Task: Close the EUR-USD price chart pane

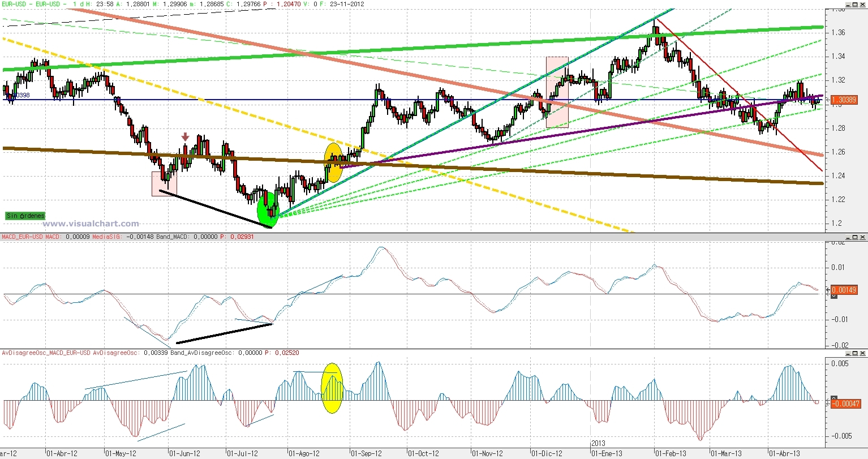Action: tap(862, 3)
